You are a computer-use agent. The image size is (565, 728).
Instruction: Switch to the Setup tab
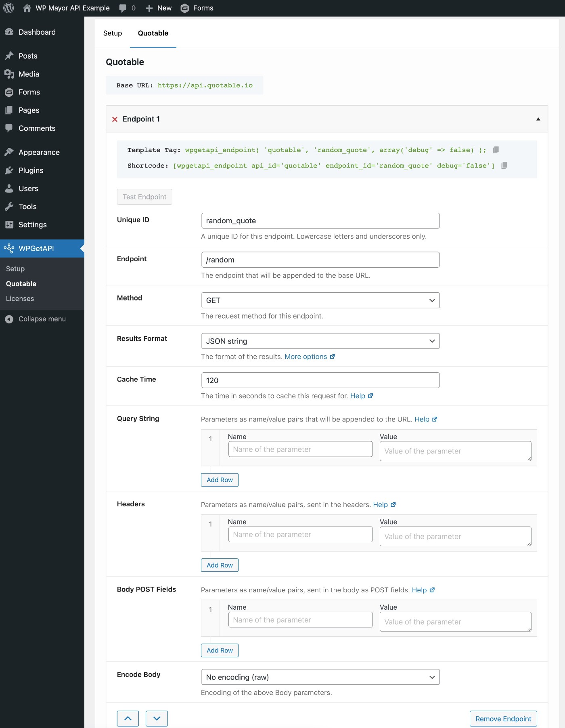click(113, 33)
